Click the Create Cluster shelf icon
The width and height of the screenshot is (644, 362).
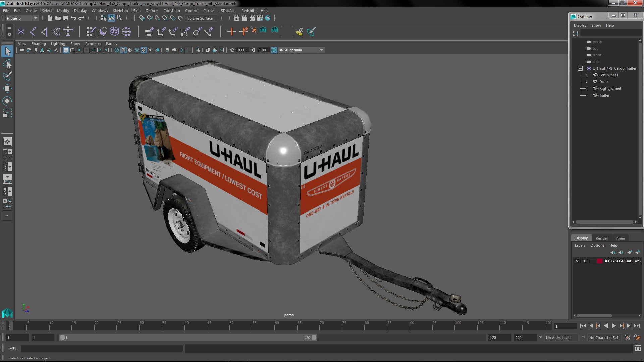point(126,32)
